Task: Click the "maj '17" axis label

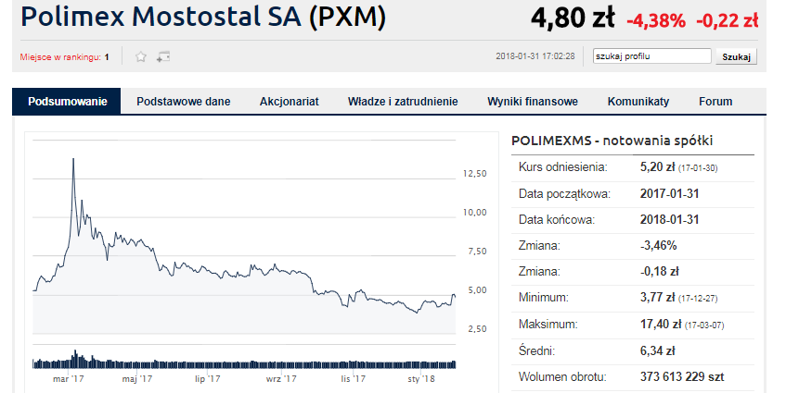Action: 136,378
